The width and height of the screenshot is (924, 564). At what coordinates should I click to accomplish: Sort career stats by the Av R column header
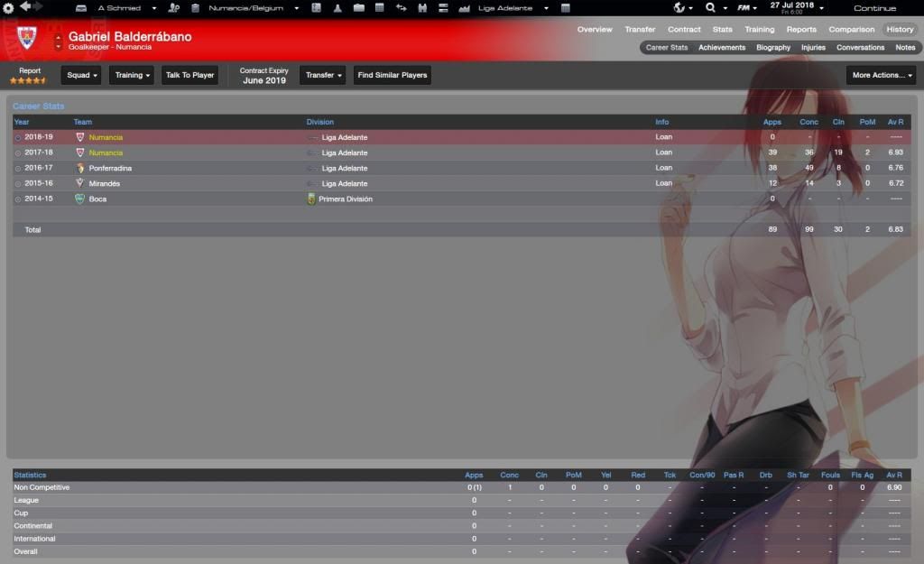click(895, 122)
